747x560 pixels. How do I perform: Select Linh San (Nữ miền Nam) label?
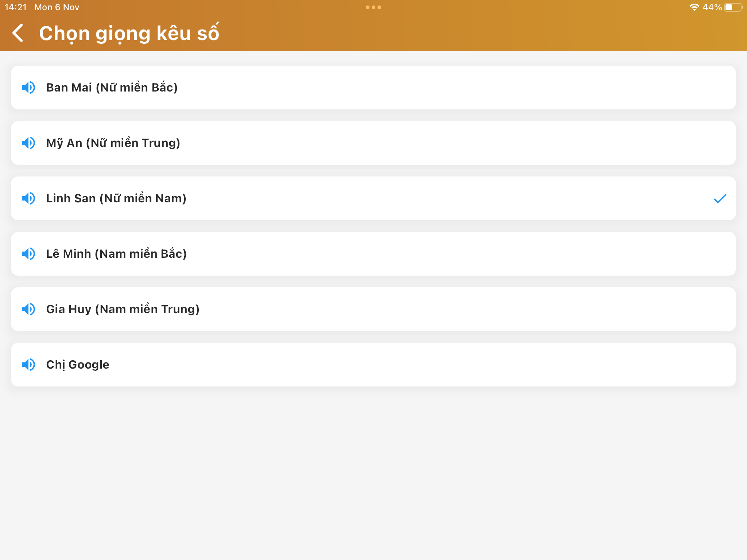point(116,198)
